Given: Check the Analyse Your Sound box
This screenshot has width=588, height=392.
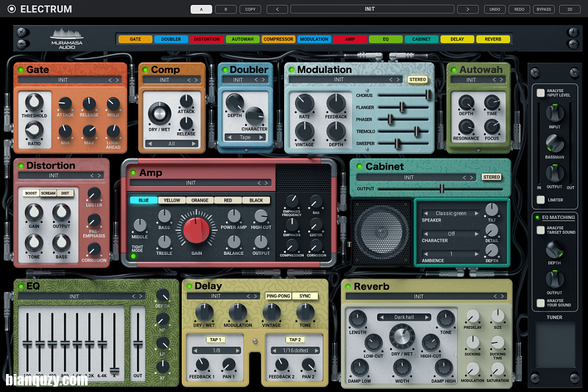Looking at the screenshot, I should click(x=541, y=303).
